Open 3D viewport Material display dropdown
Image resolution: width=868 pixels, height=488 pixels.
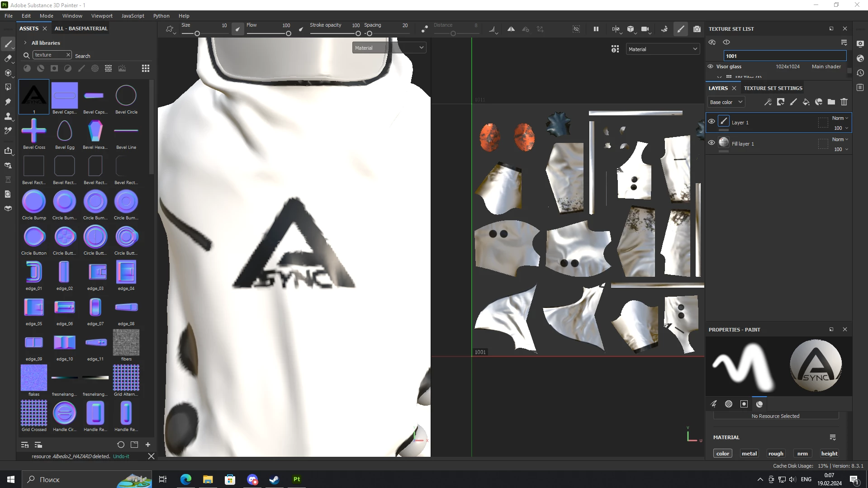389,47
